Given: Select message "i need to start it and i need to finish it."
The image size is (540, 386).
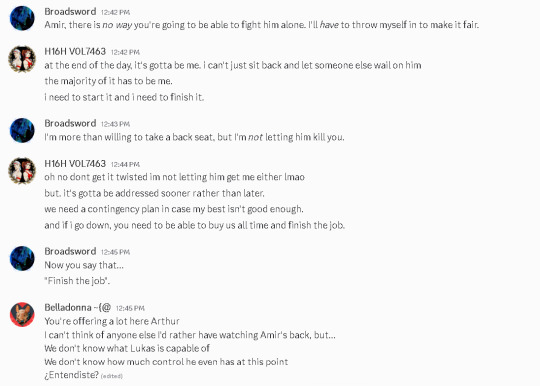Looking at the screenshot, I should point(124,97).
